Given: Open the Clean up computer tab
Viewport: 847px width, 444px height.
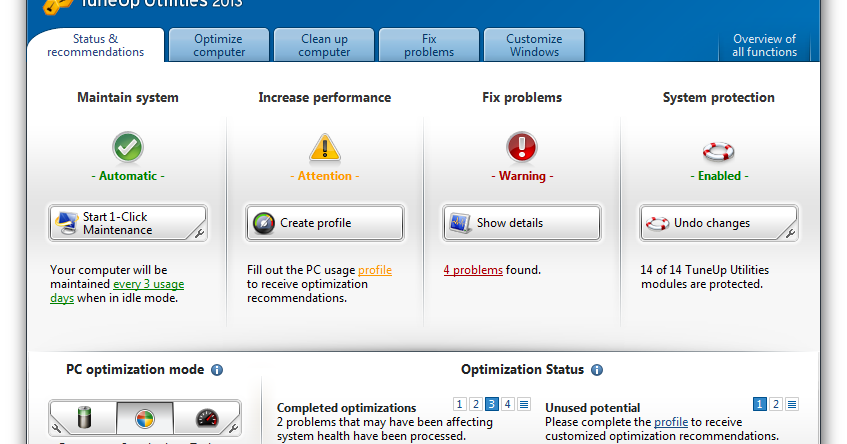Looking at the screenshot, I should (324, 45).
